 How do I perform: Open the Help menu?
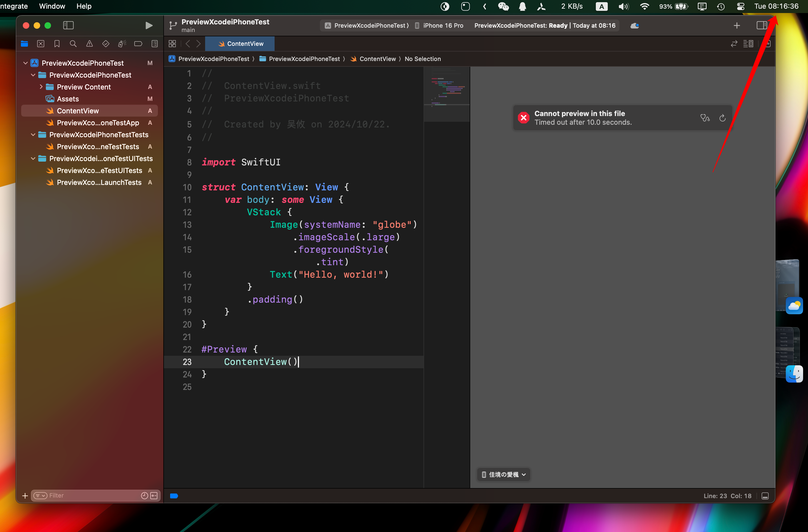tap(84, 6)
